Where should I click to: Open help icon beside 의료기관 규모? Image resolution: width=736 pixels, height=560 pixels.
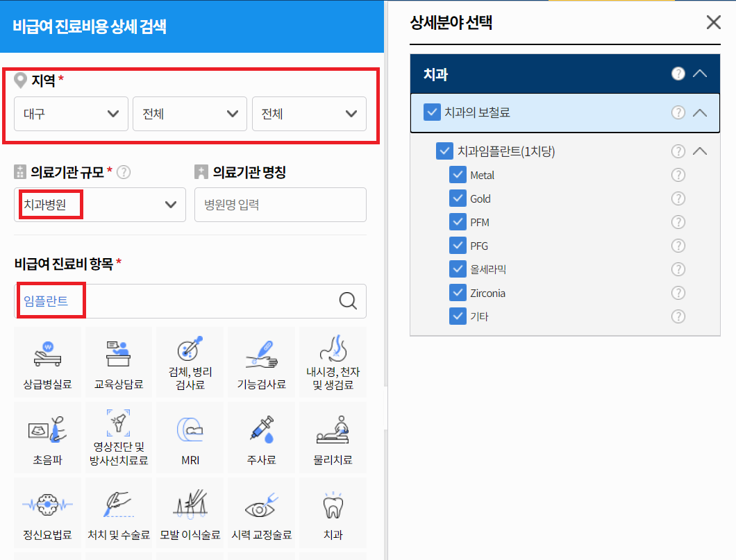coord(124,172)
